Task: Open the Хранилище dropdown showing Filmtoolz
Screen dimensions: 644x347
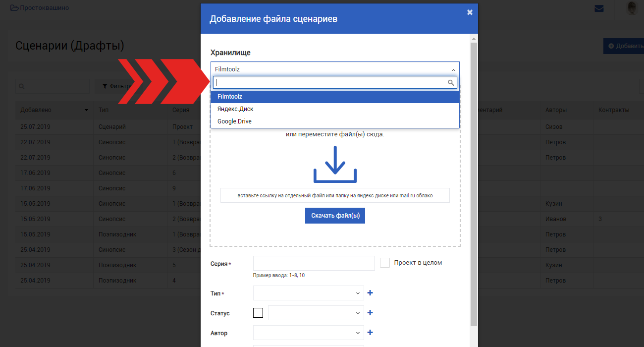Action: 335,69
